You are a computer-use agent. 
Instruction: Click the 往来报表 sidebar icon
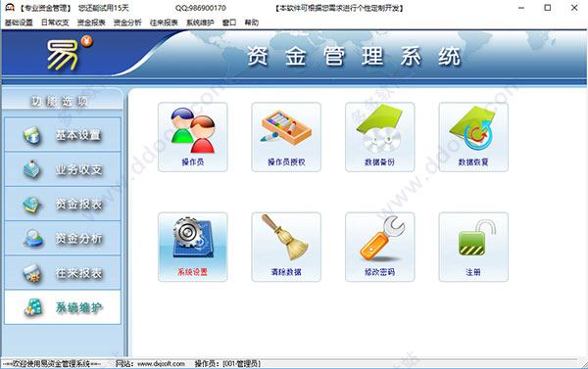click(32, 273)
